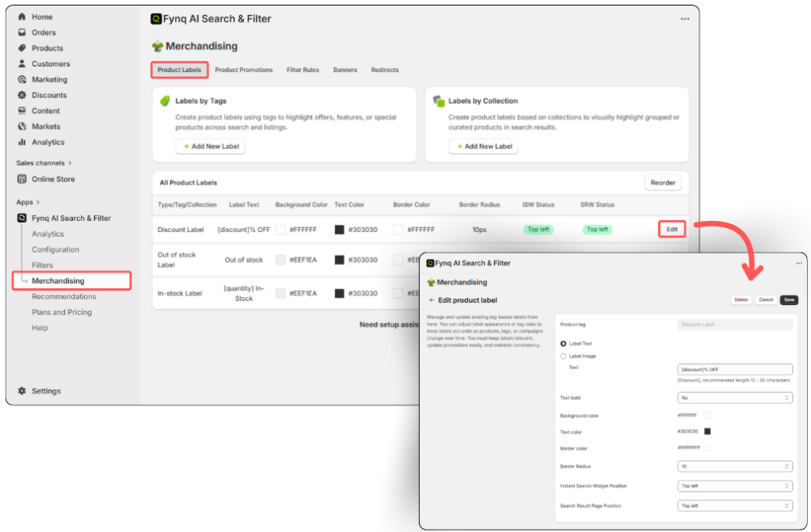Click back arrow beside Edit product label
Screen dimensions: 811x532
[432, 300]
